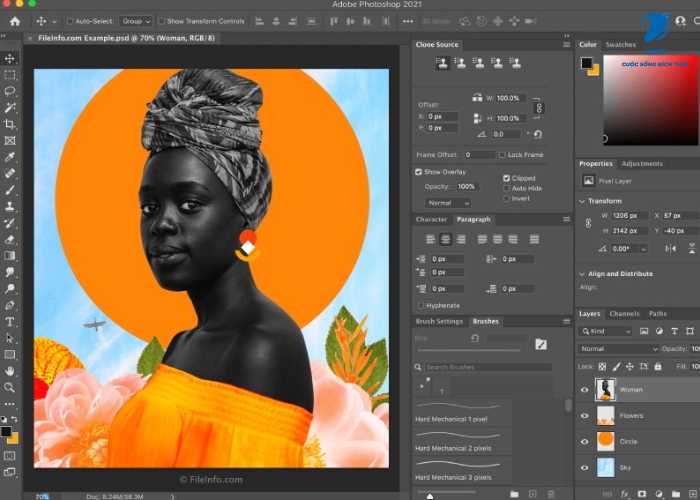Switch to the Channels tab
This screenshot has height=500, width=700.
click(x=624, y=314)
